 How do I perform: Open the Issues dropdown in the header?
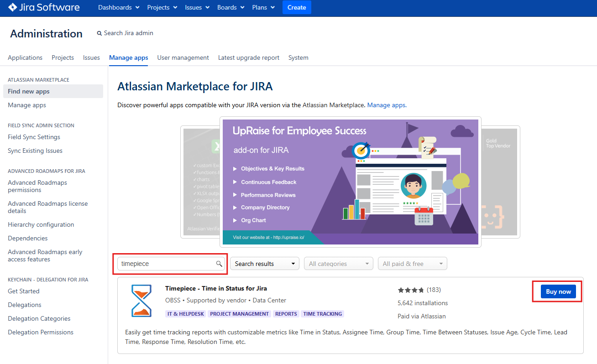tap(197, 7)
